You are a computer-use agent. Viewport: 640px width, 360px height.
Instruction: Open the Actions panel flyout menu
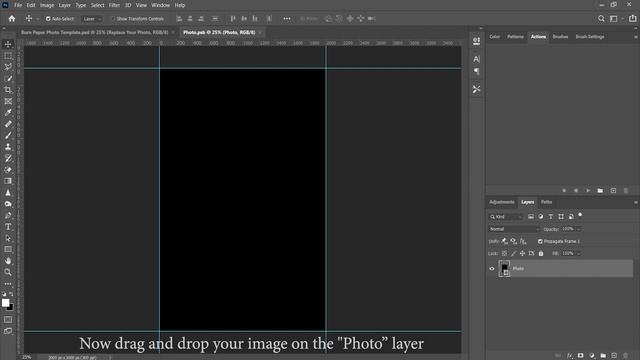[636, 37]
